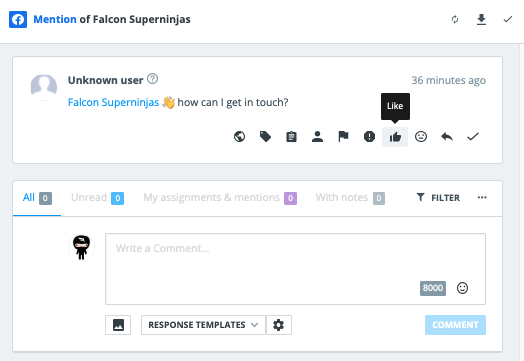Image resolution: width=524 pixels, height=361 pixels.
Task: Refresh the feed using refresh icon
Action: click(x=455, y=19)
